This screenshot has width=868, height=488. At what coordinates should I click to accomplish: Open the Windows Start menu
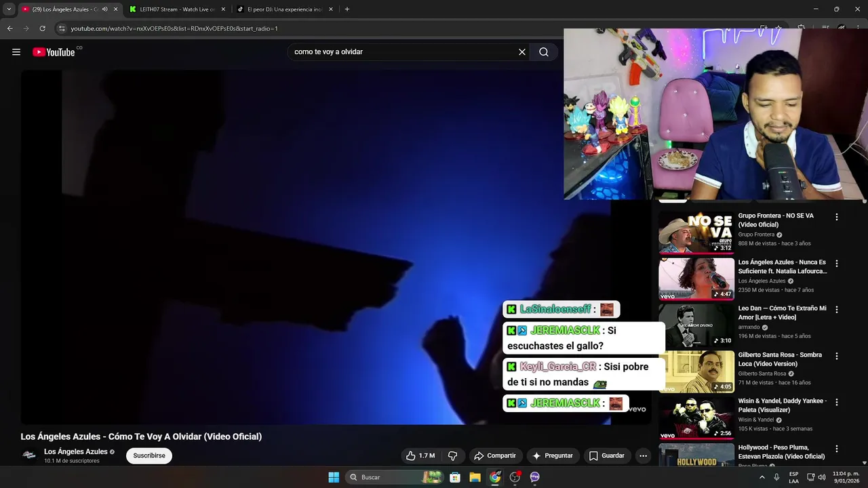[334, 477]
